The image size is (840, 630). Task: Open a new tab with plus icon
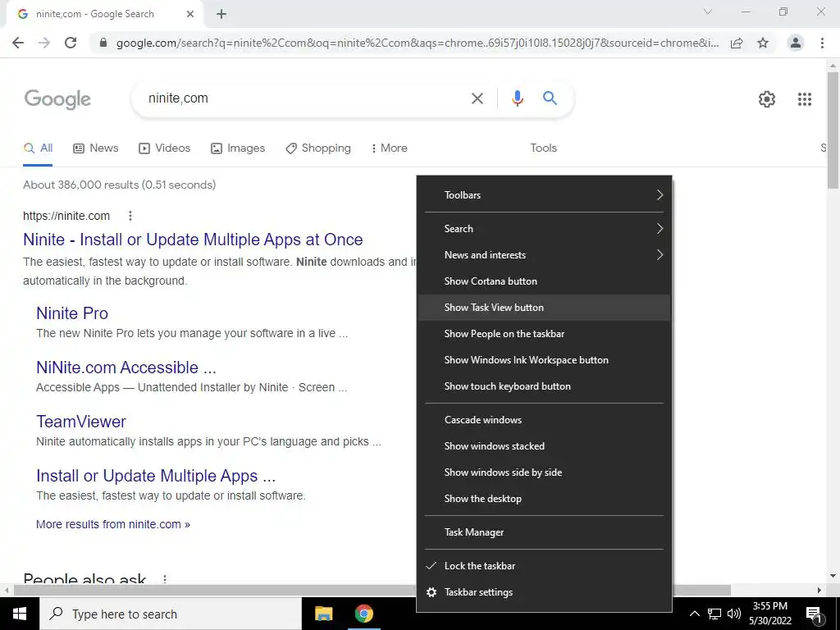point(221,14)
